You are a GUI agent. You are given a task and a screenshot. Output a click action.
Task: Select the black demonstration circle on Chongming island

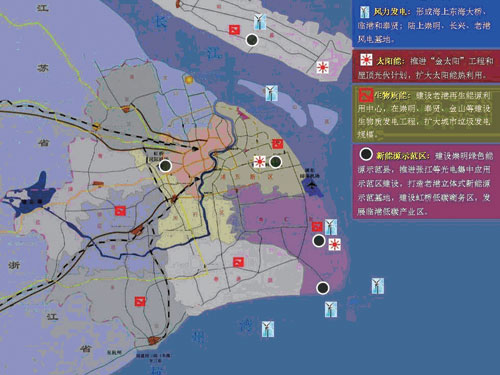point(252,40)
